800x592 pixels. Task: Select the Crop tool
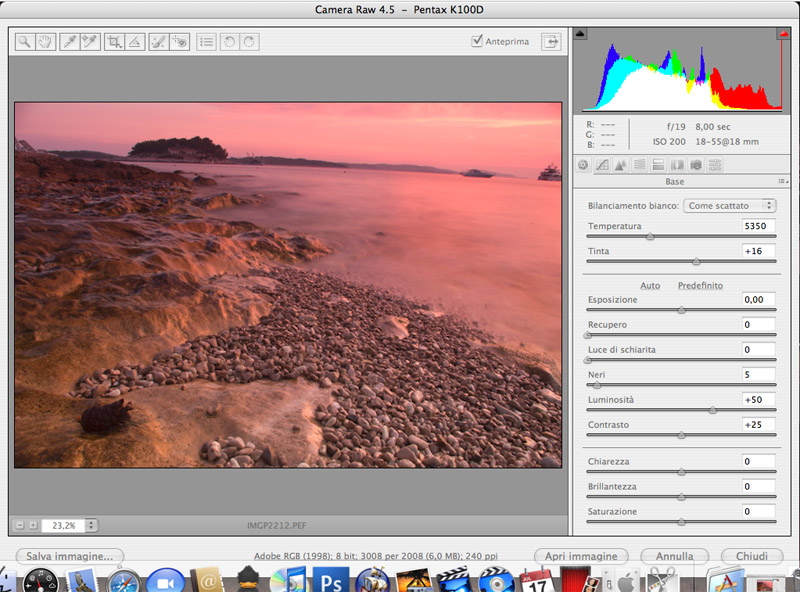point(114,42)
